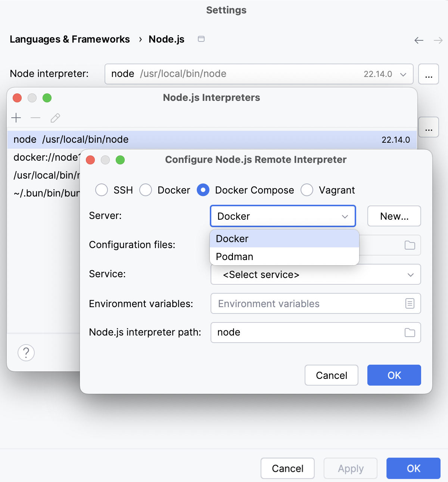Open interpreter browser with the ellipsis button
The height and width of the screenshot is (482, 448).
click(428, 74)
